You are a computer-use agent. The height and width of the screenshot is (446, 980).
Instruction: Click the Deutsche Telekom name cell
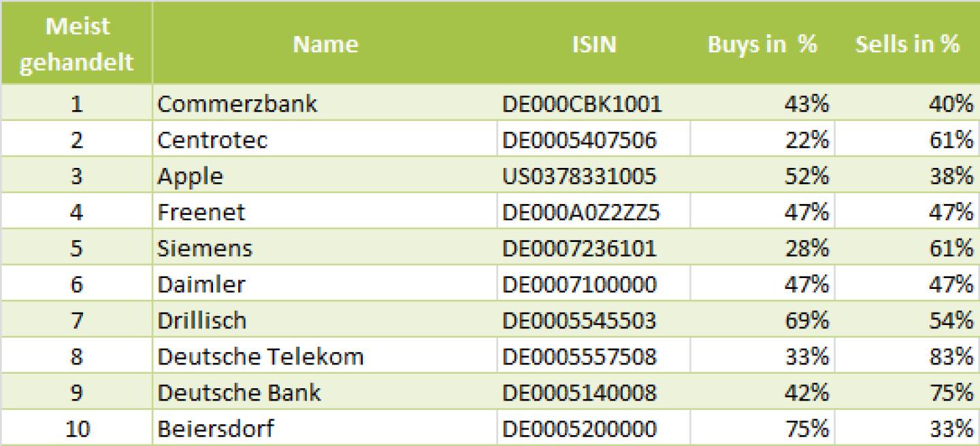(260, 356)
